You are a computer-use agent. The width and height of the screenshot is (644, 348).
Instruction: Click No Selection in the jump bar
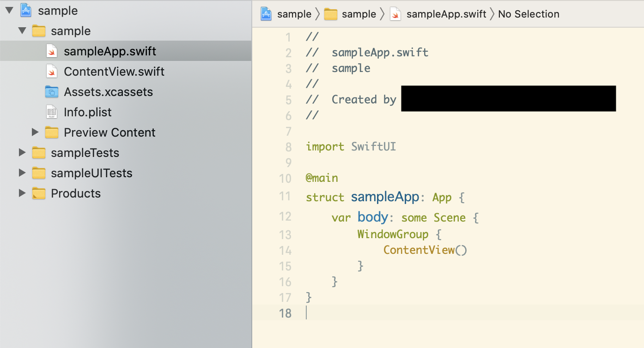click(x=529, y=14)
